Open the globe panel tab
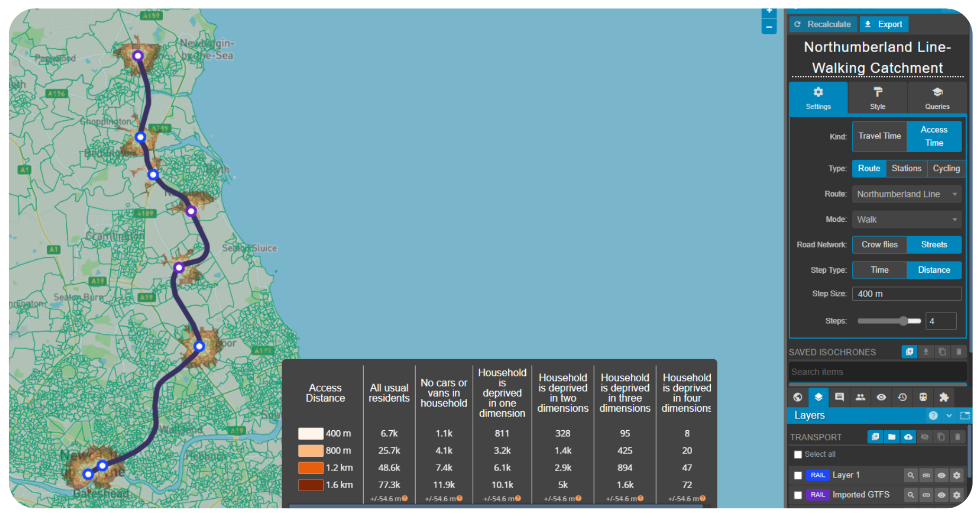This screenshot has height=522, width=980. click(x=798, y=397)
